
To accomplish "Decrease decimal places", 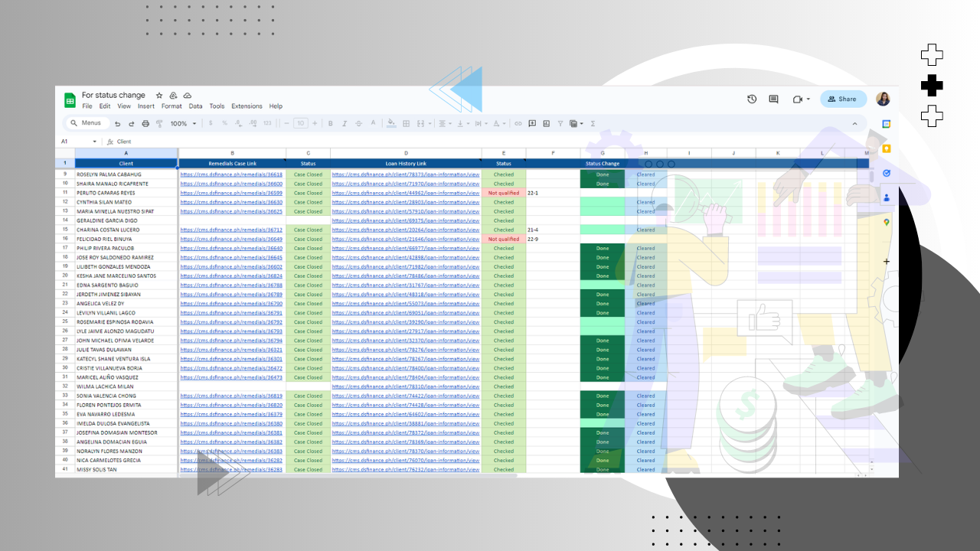I will coord(239,123).
